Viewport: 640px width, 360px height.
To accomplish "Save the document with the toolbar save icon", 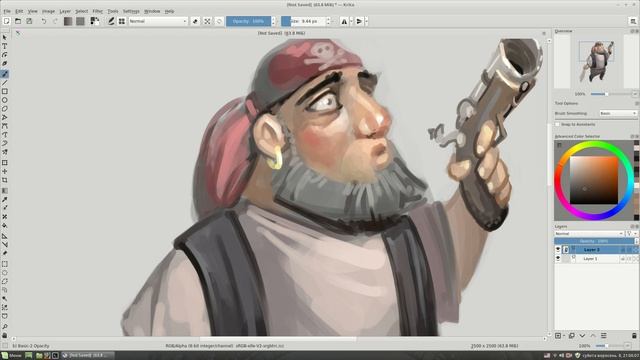I will point(29,21).
